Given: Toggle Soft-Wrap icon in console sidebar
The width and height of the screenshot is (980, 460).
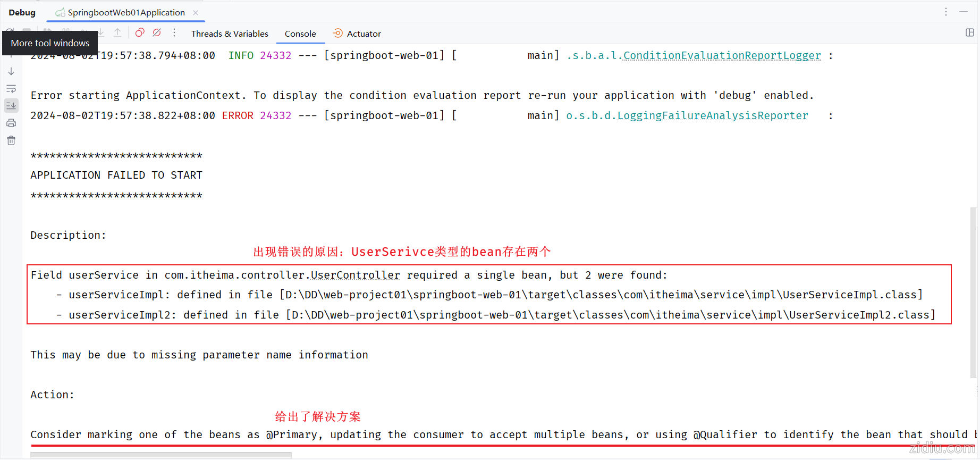Looking at the screenshot, I should [11, 88].
